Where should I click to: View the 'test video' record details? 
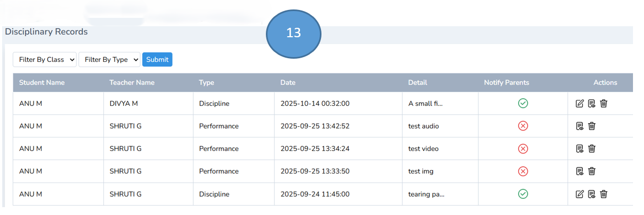[x=579, y=149]
